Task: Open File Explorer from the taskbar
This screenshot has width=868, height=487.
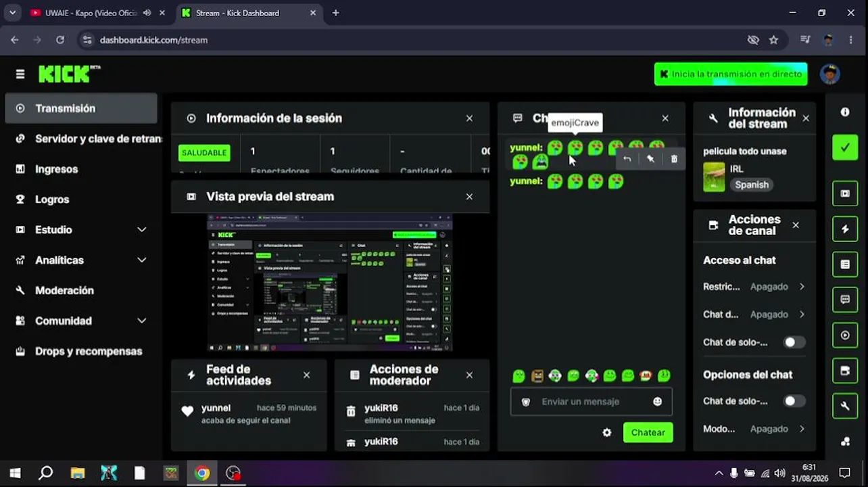Action: [78, 473]
